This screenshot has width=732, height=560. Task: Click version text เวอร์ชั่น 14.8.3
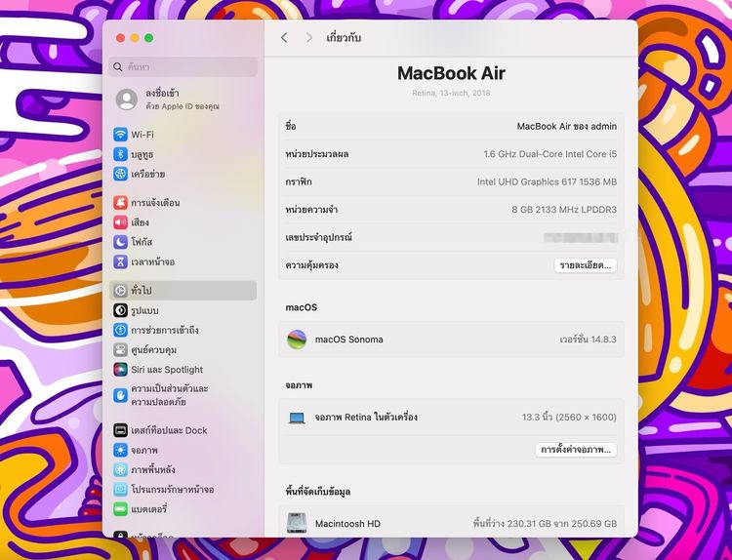point(588,340)
